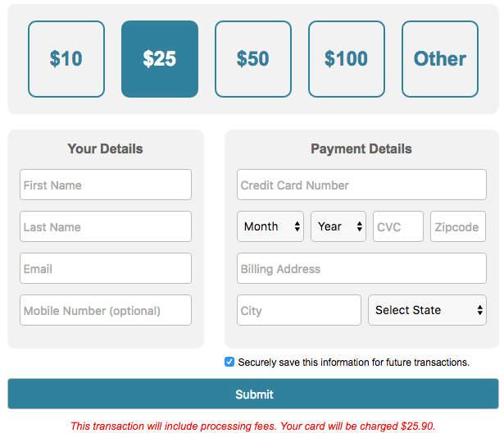504x438 pixels.
Task: Pick the $50 donation option
Action: click(x=253, y=59)
